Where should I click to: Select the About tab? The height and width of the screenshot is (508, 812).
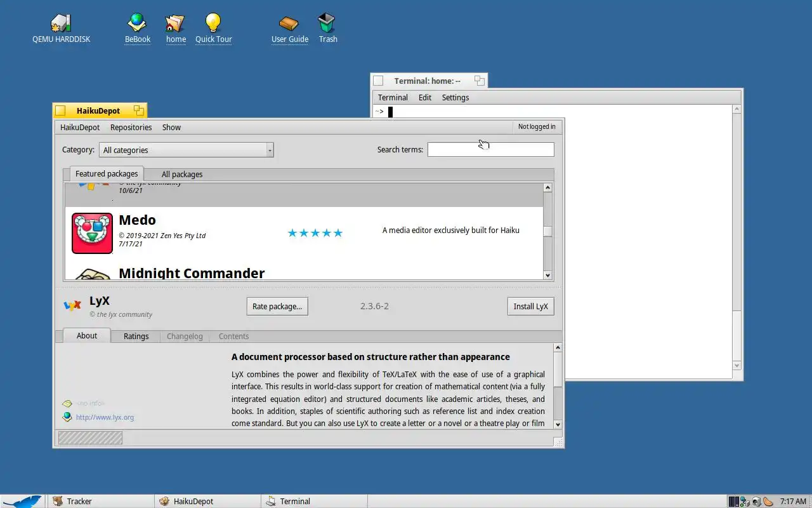(87, 335)
